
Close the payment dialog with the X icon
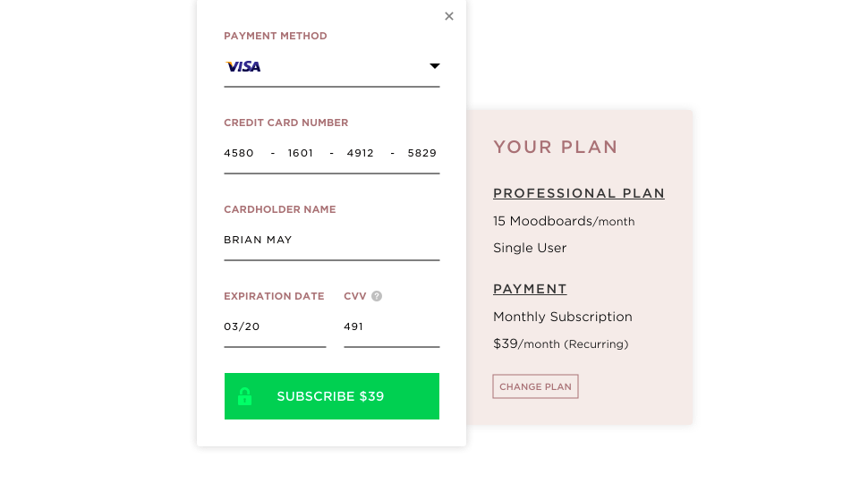click(449, 16)
